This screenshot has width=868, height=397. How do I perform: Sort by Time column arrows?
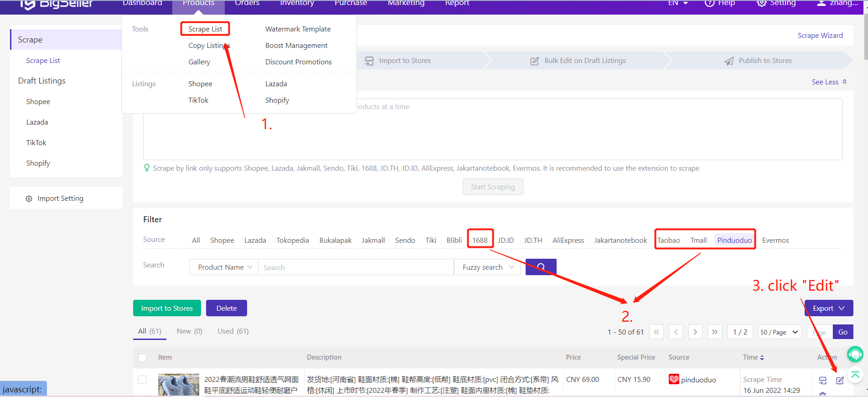[x=762, y=357]
